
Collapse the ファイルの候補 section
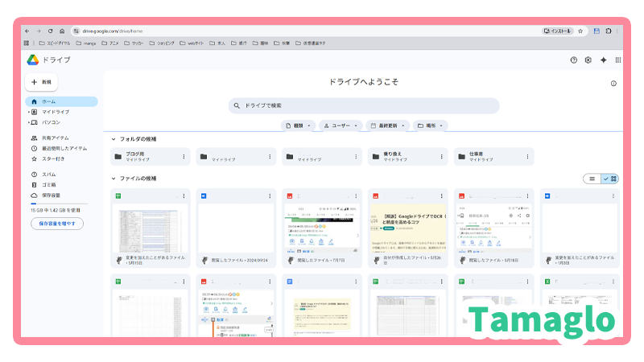[x=114, y=179]
